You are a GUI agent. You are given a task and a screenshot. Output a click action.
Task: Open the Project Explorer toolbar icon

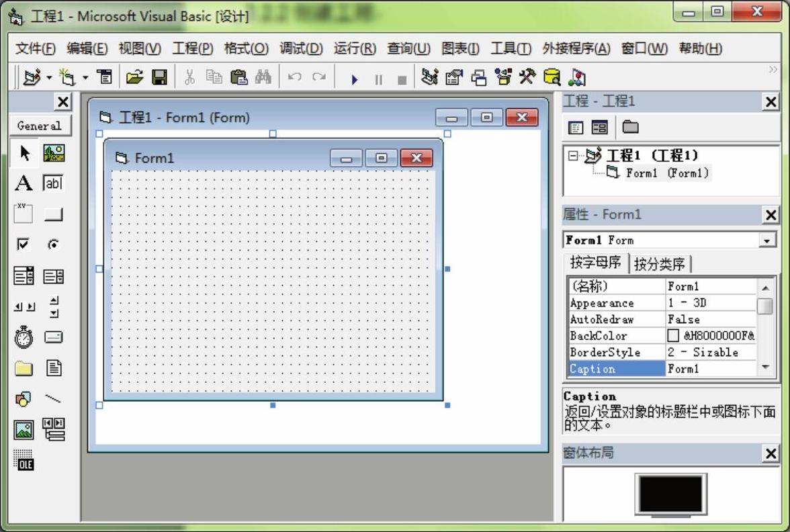[429, 77]
